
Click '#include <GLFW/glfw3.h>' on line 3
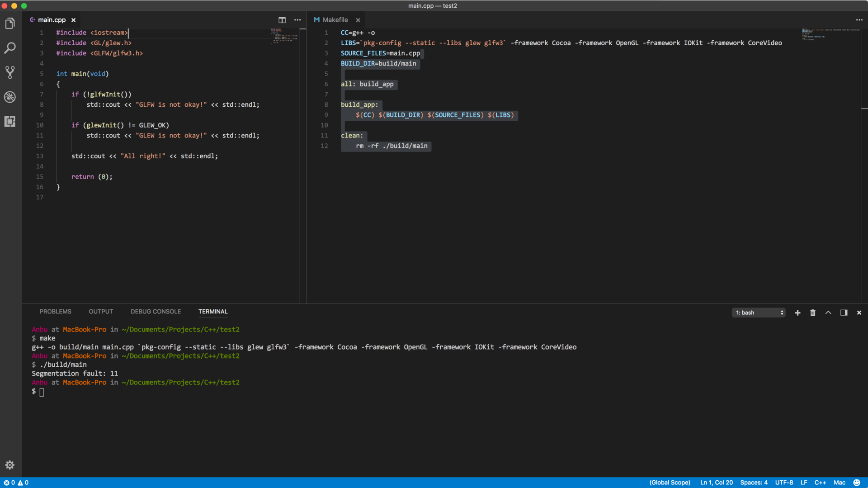point(99,53)
